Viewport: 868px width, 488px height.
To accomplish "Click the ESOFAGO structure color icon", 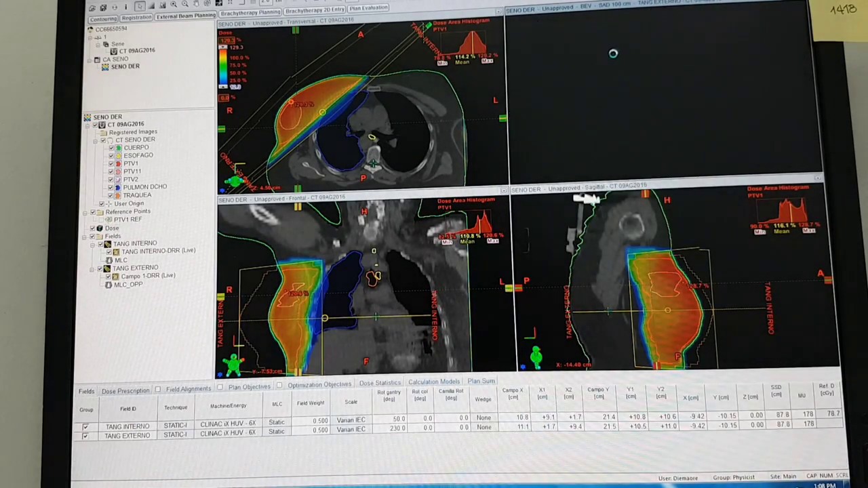I will [118, 155].
